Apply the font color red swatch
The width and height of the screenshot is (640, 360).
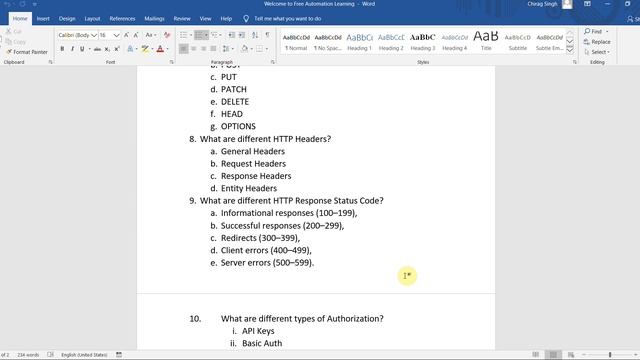pos(160,49)
